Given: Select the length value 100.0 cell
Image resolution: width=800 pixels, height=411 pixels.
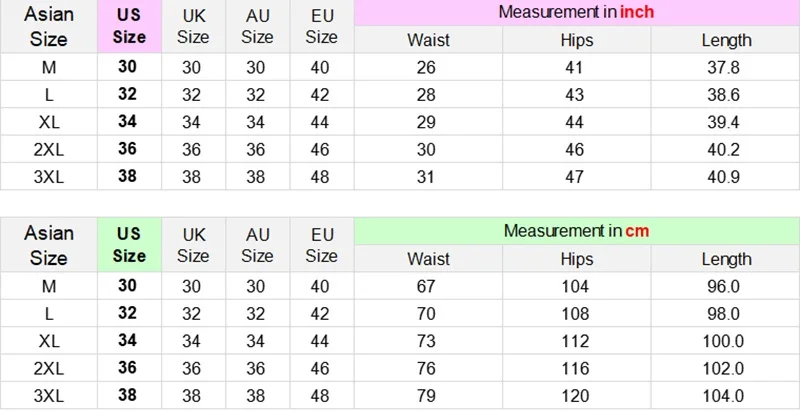Looking at the screenshot, I should tap(726, 341).
